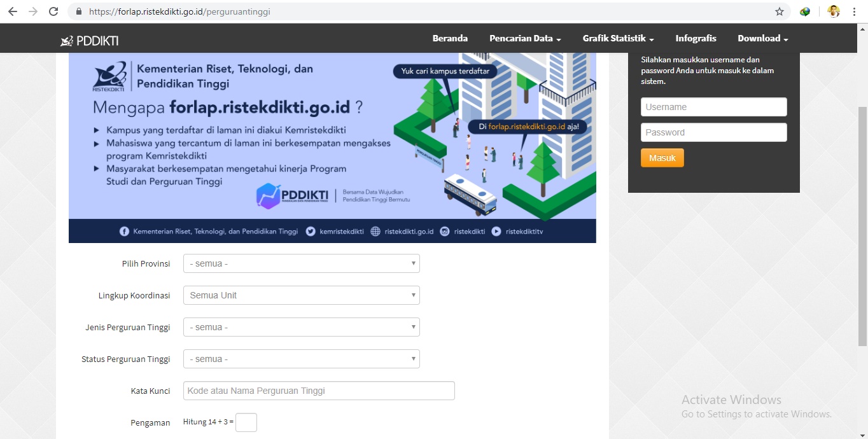
Task: Click the browser forward arrow
Action: click(33, 11)
